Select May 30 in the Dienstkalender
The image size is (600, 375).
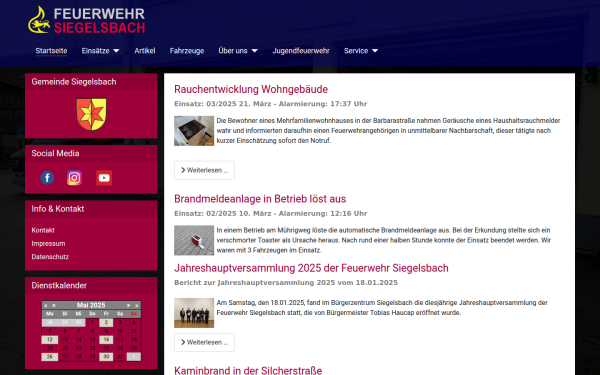tap(106, 357)
